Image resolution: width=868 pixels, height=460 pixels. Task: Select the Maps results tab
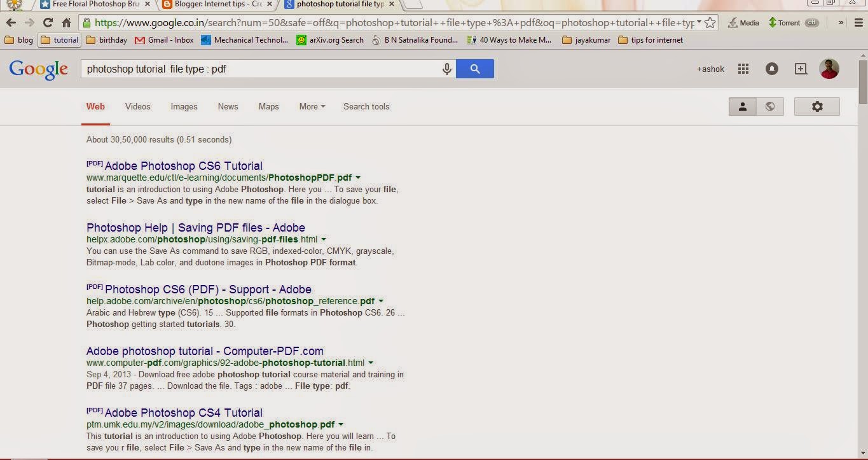[268, 106]
